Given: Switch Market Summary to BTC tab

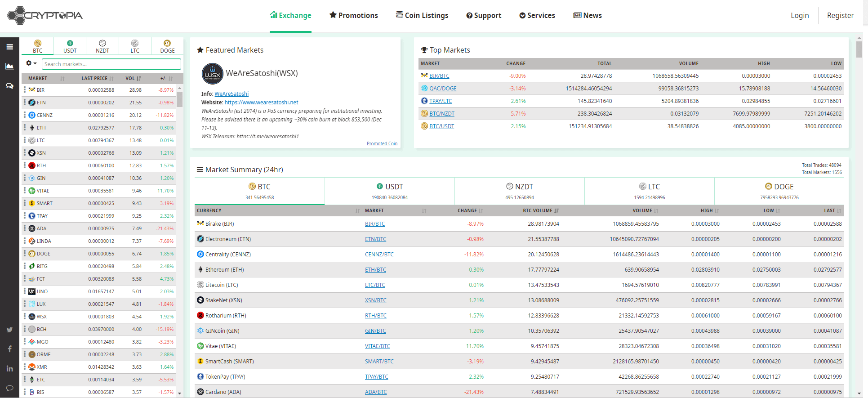Looking at the screenshot, I should click(x=259, y=191).
